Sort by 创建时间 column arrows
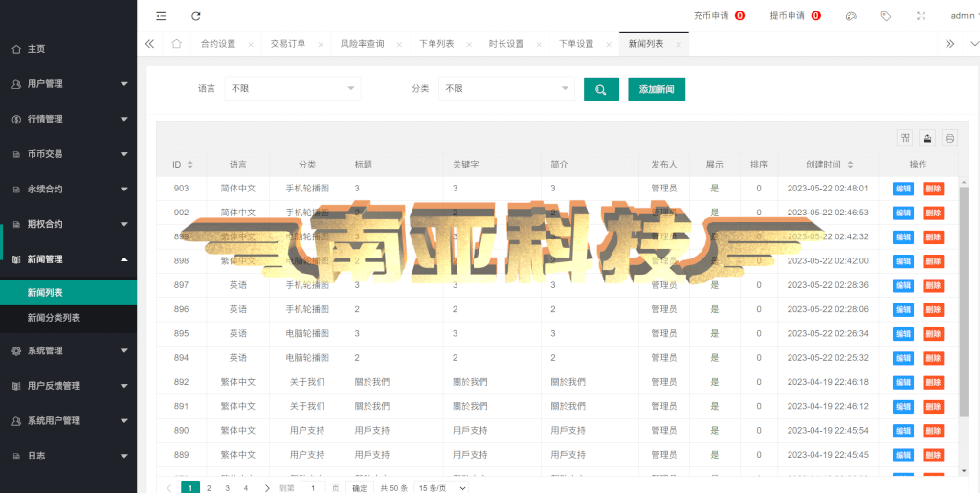 (850, 165)
